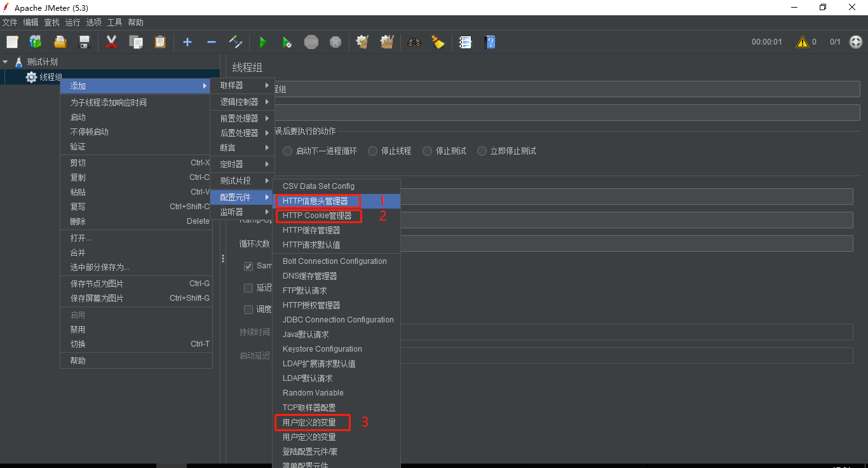Image resolution: width=868 pixels, height=468 pixels.
Task: Open the 运行 menu
Action: pyautogui.click(x=73, y=22)
